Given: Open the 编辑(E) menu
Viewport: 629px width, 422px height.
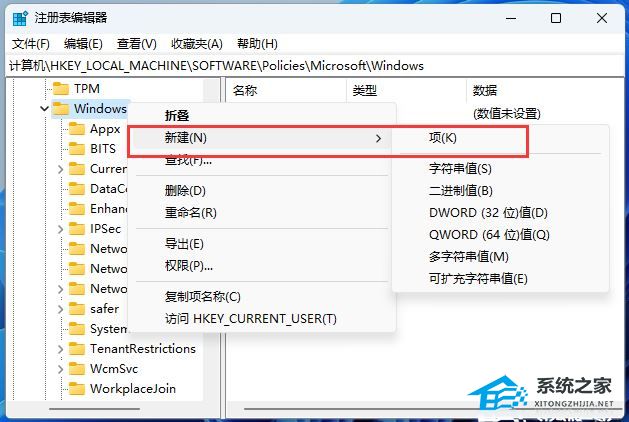Looking at the screenshot, I should (x=83, y=43).
